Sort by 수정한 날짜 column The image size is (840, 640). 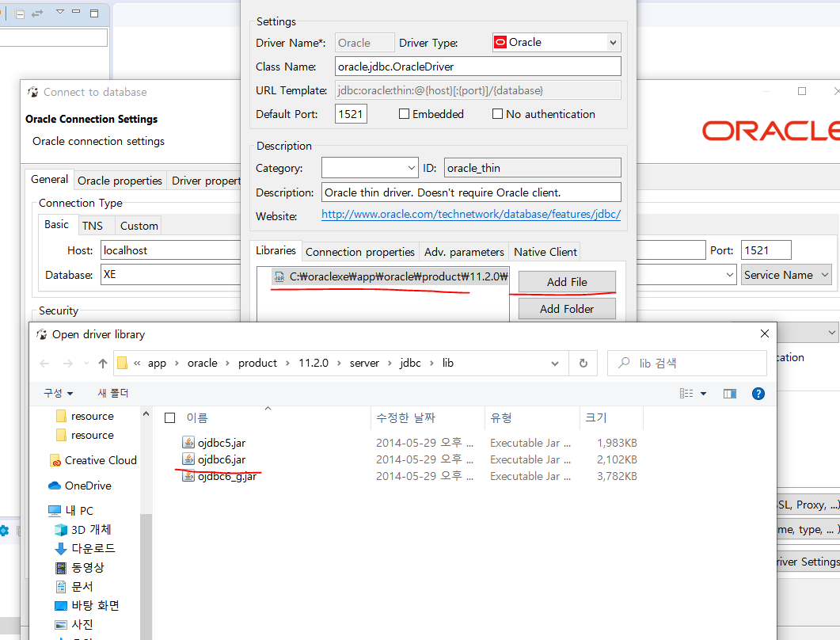coord(405,418)
